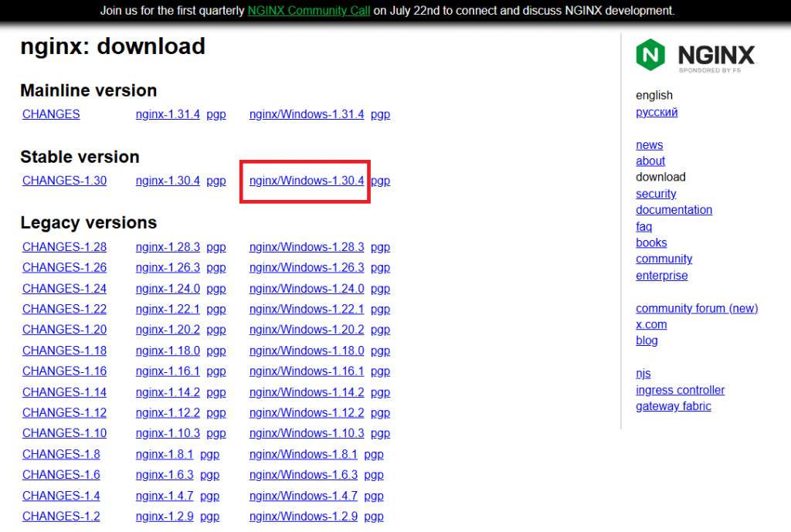The width and height of the screenshot is (791, 532).
Task: Open pgp signature for nginx/Windows-1.31.4
Action: (x=380, y=115)
